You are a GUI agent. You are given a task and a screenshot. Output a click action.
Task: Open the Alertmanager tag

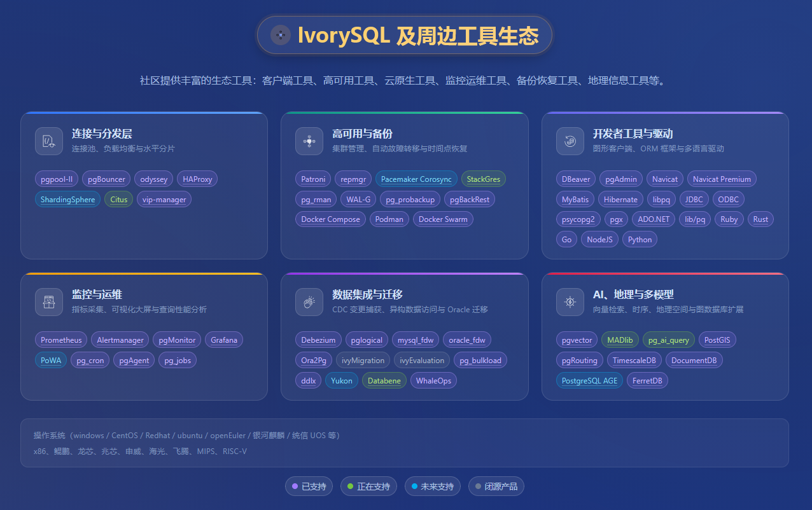(120, 340)
